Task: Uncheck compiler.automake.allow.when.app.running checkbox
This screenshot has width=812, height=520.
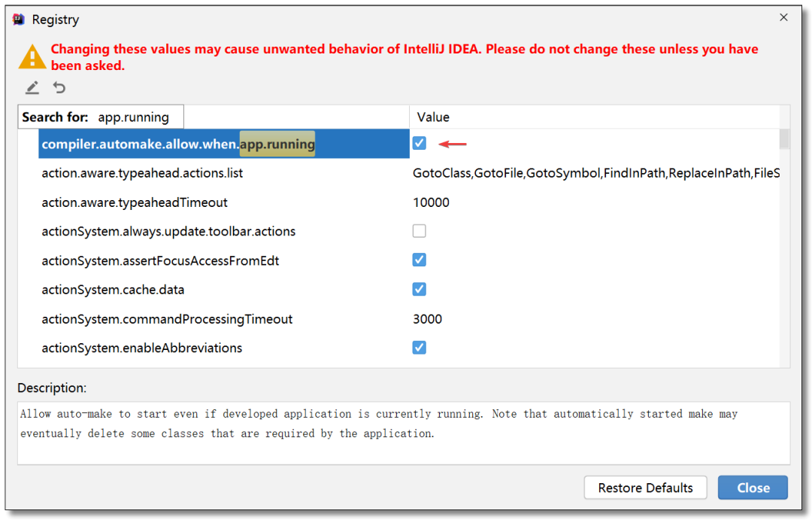Action: pos(419,143)
